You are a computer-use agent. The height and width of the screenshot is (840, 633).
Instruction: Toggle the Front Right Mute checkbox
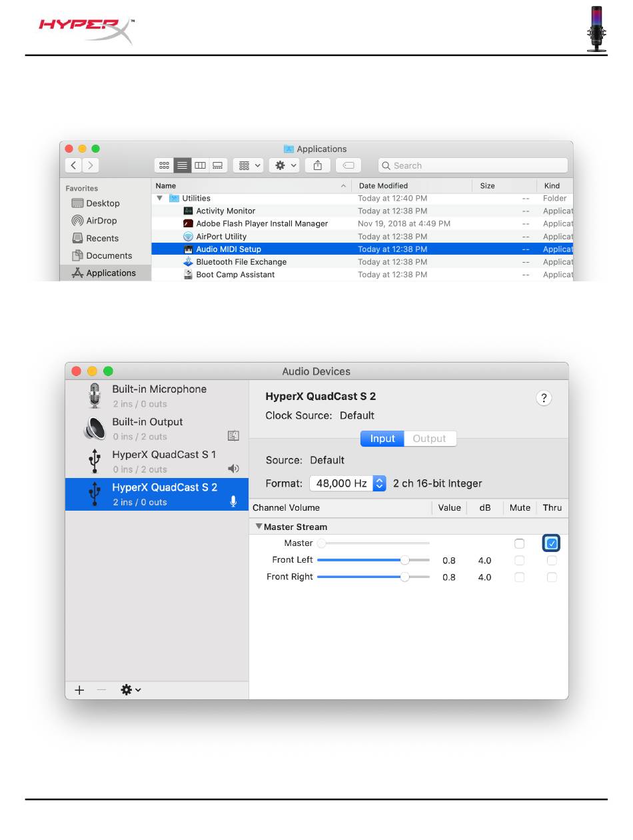point(520,577)
